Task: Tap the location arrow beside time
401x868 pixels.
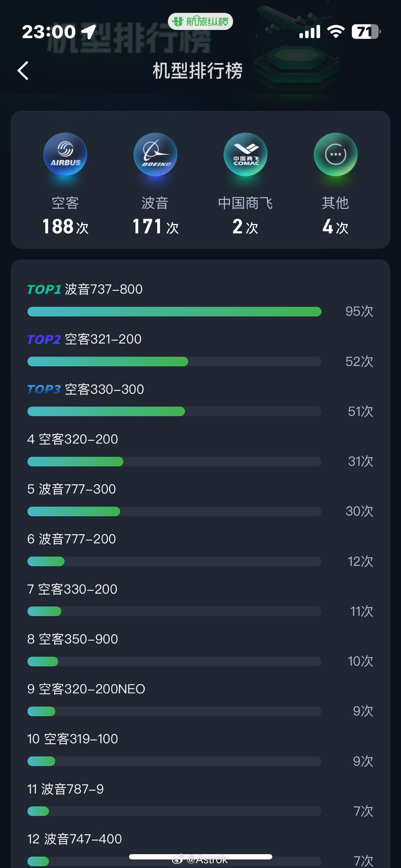Action: pyautogui.click(x=89, y=32)
